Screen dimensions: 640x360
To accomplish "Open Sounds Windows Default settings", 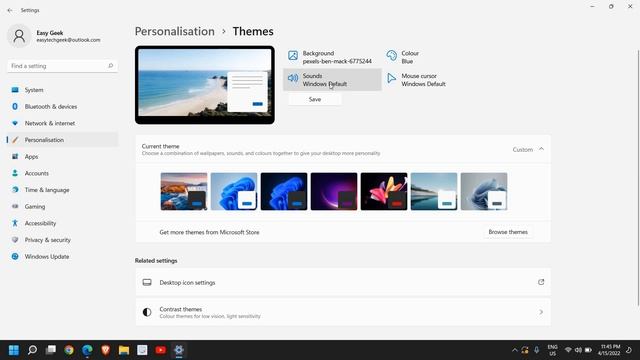I will [332, 80].
